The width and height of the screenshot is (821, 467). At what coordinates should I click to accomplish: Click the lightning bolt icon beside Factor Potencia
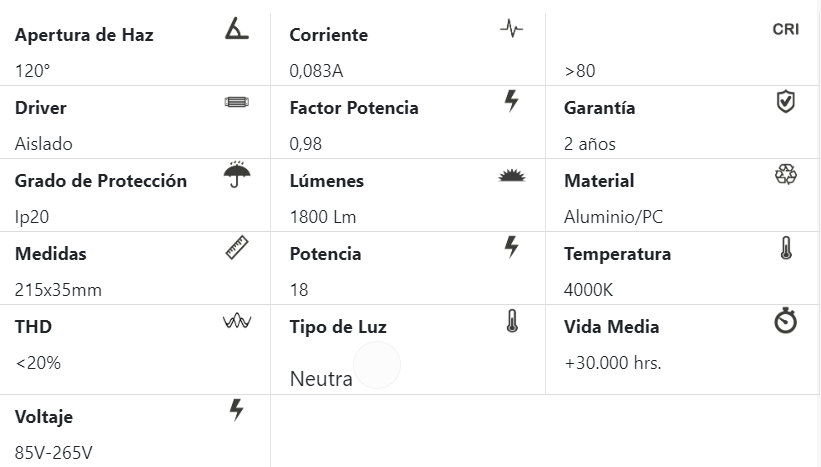[511, 101]
